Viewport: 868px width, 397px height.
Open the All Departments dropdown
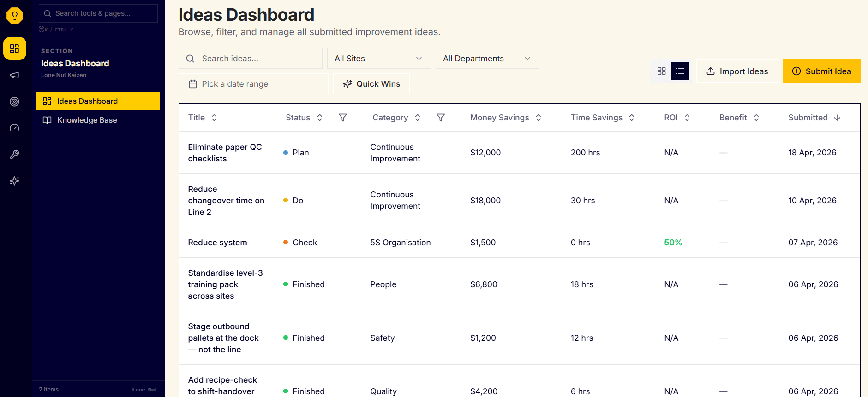click(x=487, y=59)
